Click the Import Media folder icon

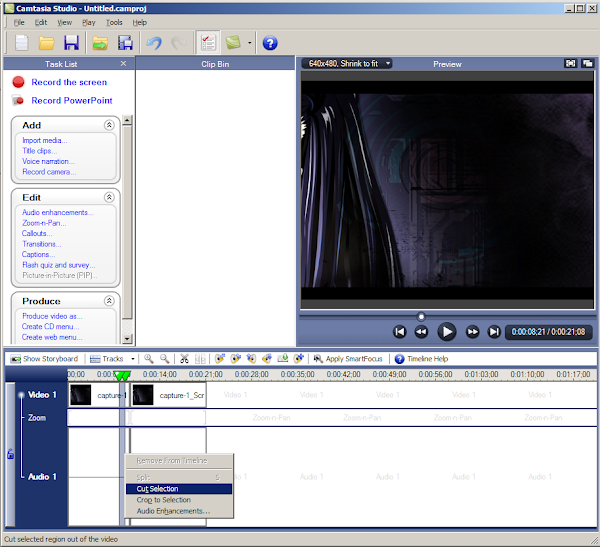tap(99, 43)
